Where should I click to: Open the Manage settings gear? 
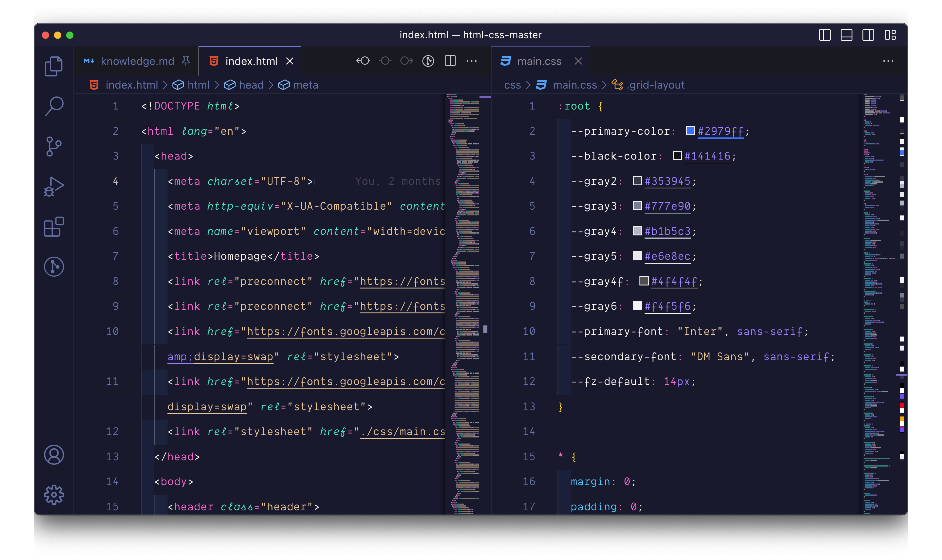[54, 494]
